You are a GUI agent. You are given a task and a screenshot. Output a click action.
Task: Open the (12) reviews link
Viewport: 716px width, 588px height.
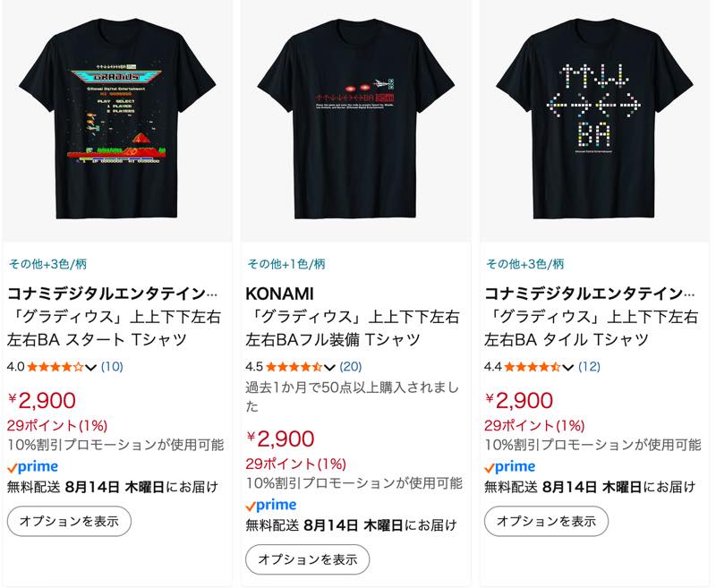(589, 367)
